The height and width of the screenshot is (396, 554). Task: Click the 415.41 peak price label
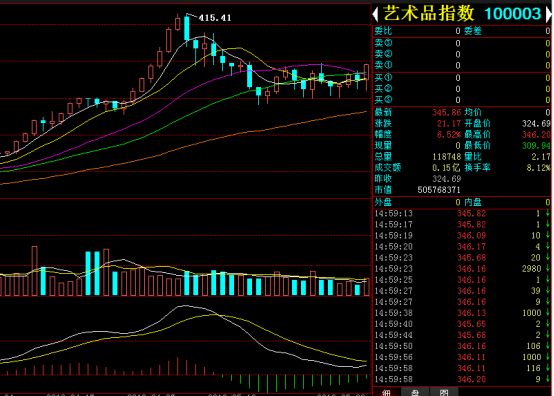[215, 18]
